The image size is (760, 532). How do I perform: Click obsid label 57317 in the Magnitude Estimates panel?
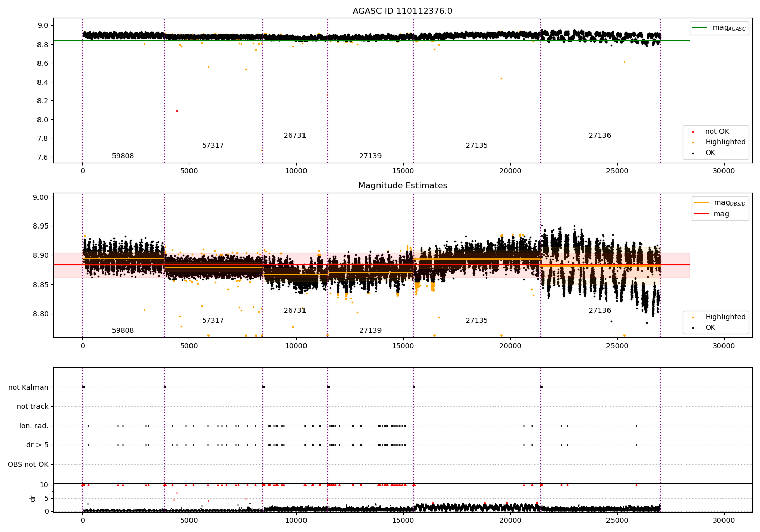pos(213,321)
